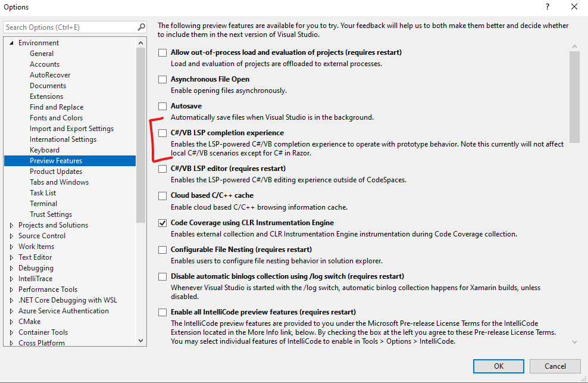Click feature list scroll up arrow
Image resolution: width=588 pixels, height=383 pixels.
point(574,46)
